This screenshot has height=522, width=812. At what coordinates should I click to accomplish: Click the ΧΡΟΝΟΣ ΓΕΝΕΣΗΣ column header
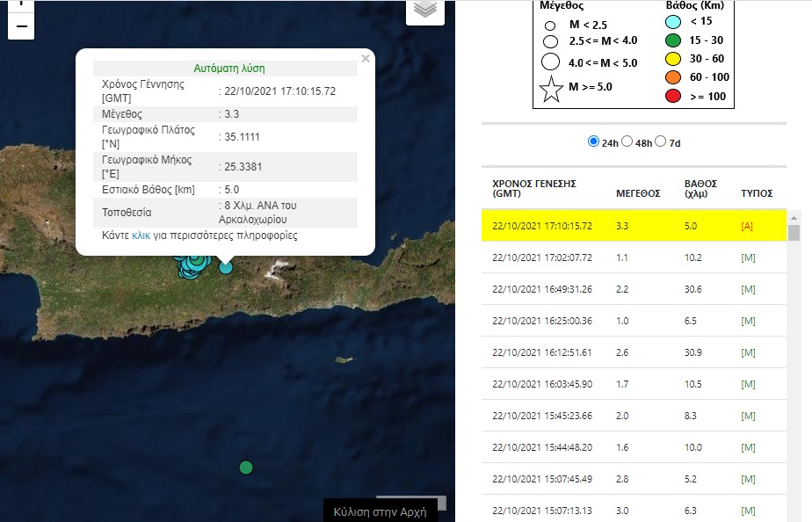pyautogui.click(x=533, y=188)
